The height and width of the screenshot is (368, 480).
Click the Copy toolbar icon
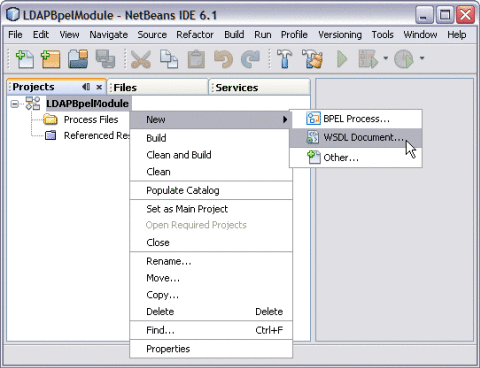tap(169, 59)
